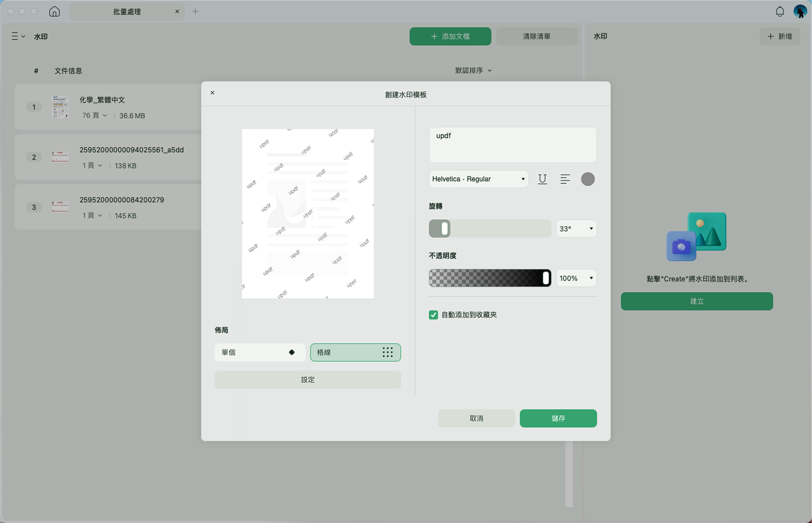
Task: Click 添加文檔 button
Action: click(450, 36)
